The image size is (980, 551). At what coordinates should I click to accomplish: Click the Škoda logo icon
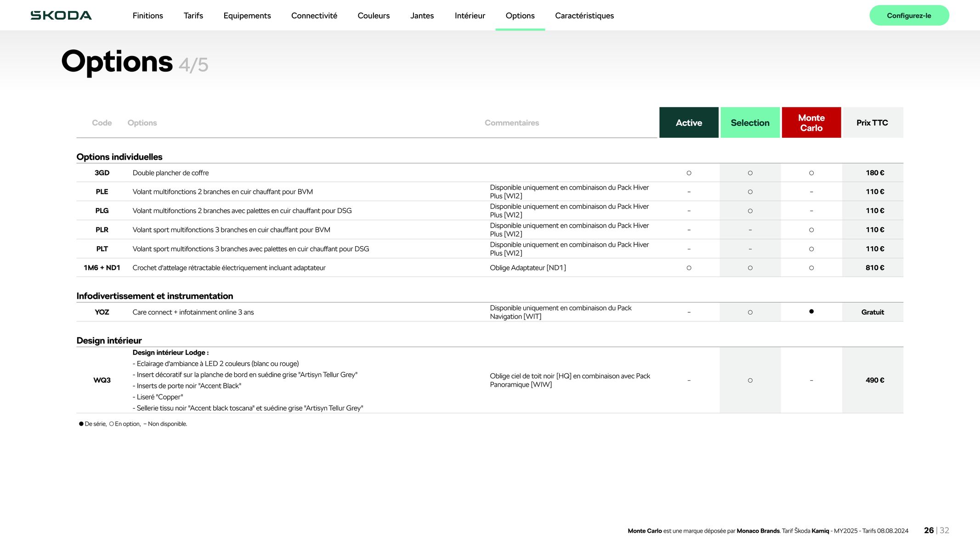click(x=61, y=15)
